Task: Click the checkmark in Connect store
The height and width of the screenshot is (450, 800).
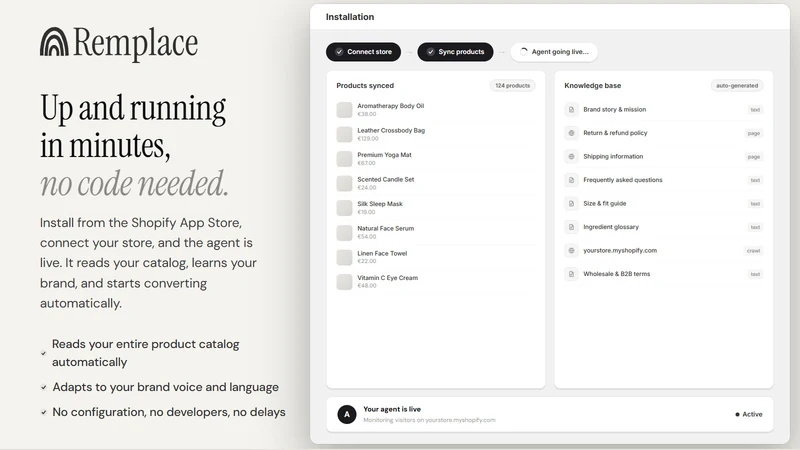Action: pyautogui.click(x=339, y=52)
